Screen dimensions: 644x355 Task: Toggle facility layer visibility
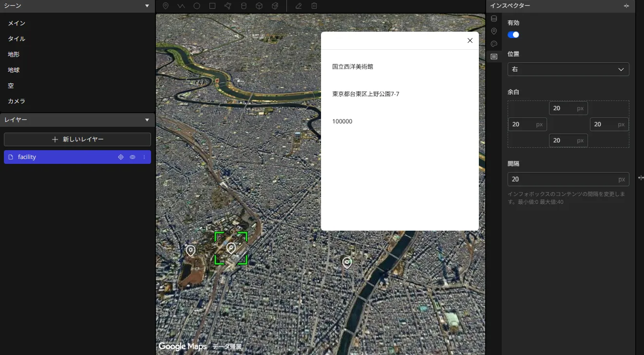133,157
